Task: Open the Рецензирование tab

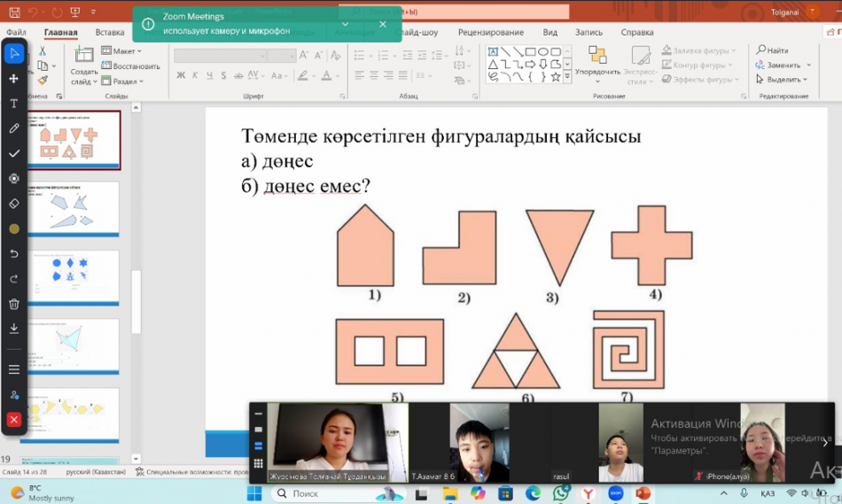Action: 490,32
